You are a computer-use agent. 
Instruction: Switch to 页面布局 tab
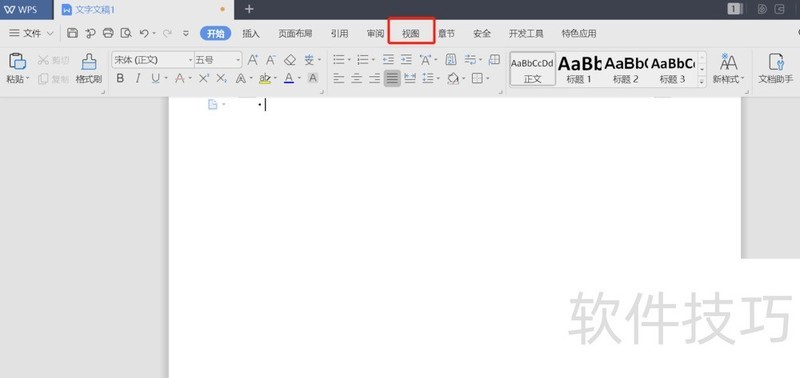[x=295, y=34]
